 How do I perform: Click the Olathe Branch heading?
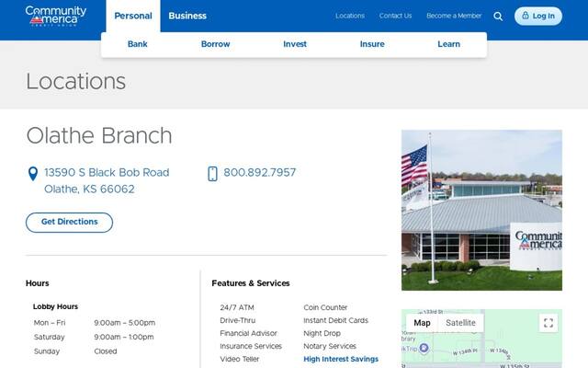pyautogui.click(x=99, y=135)
